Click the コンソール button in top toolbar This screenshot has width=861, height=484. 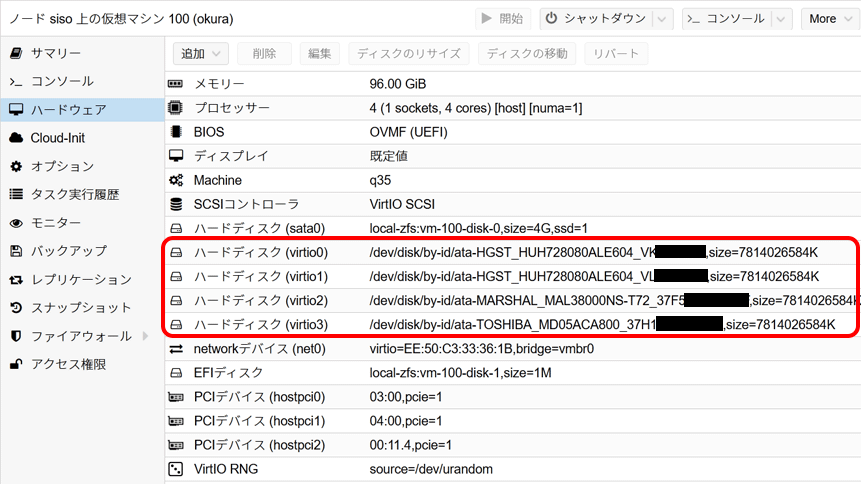(726, 19)
